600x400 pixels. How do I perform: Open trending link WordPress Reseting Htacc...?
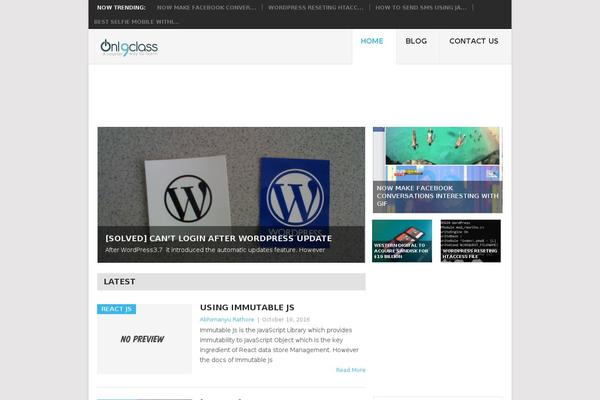pos(316,8)
